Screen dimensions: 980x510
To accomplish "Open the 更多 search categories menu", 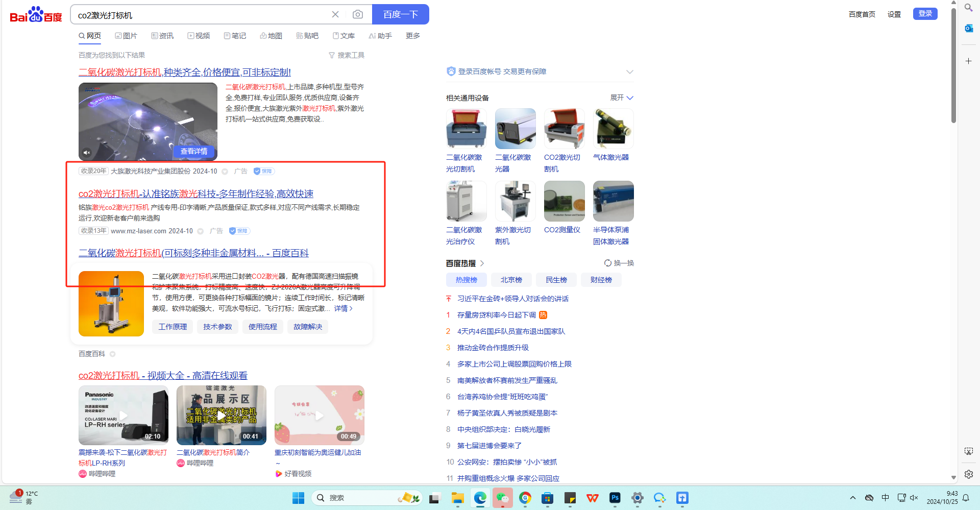I will pos(413,36).
